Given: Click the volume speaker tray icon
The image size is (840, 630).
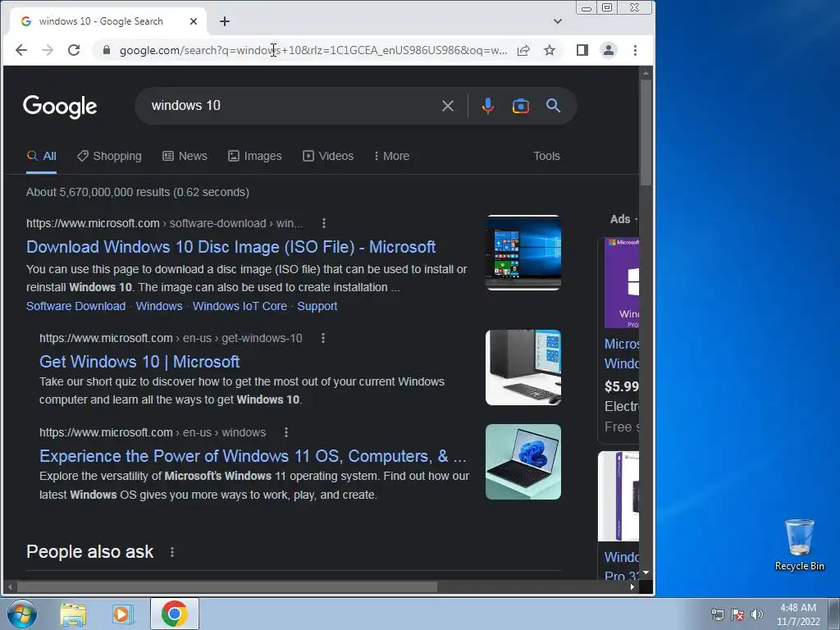Looking at the screenshot, I should click(x=757, y=614).
